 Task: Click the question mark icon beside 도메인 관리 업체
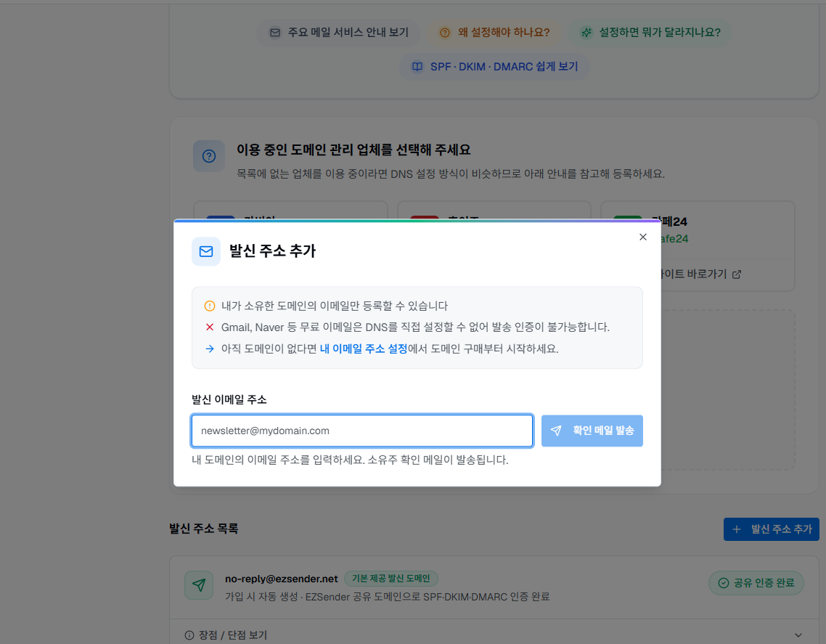coord(209,156)
